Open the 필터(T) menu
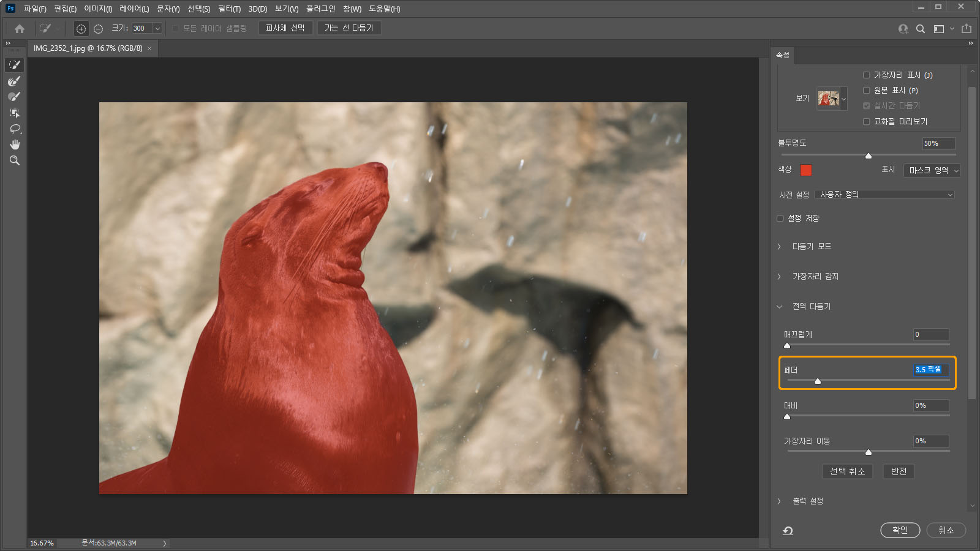The height and width of the screenshot is (551, 980). pyautogui.click(x=229, y=9)
